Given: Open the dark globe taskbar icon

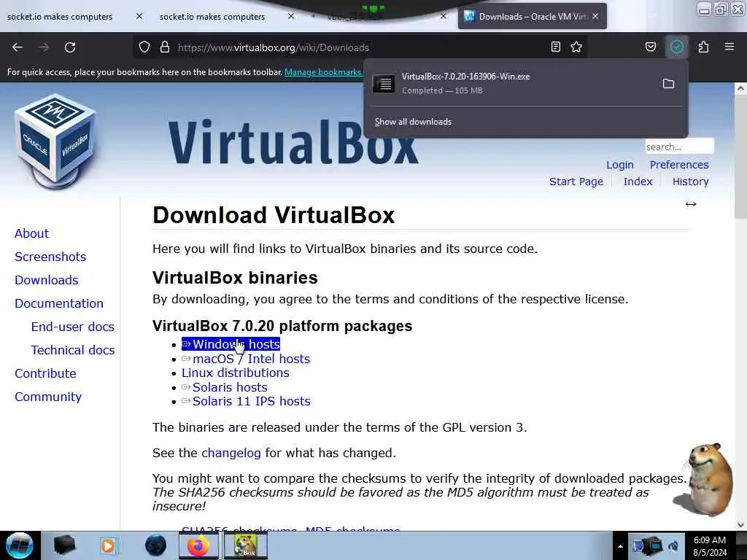Looking at the screenshot, I should coord(155,545).
